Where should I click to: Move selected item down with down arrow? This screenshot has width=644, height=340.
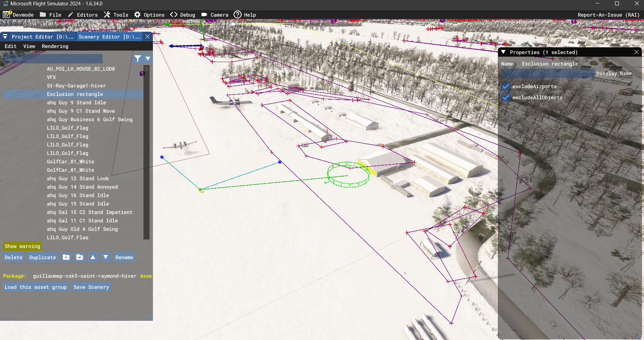(x=106, y=257)
